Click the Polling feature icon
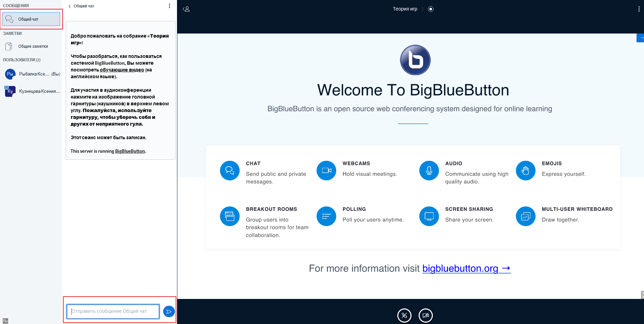This screenshot has width=644, height=324. (326, 216)
